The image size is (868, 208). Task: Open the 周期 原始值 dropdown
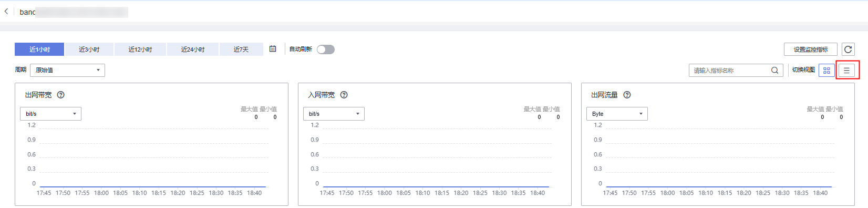pyautogui.click(x=67, y=70)
